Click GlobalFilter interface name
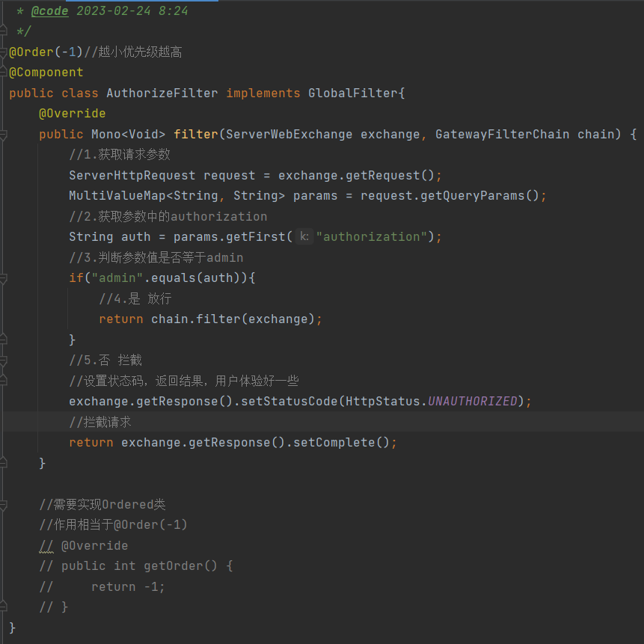 point(353,93)
